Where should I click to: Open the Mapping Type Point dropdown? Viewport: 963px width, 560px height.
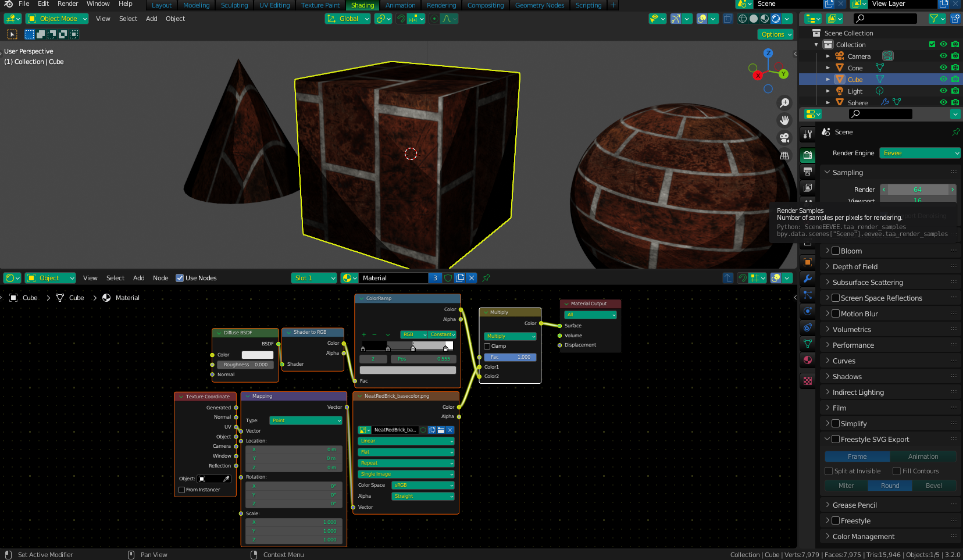(x=306, y=420)
